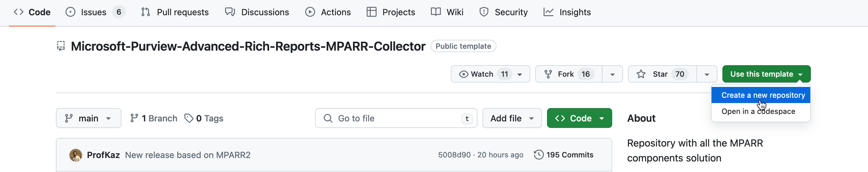Click the ProfKaz avatar thumbnail
This screenshot has width=868, height=172.
[x=75, y=155]
